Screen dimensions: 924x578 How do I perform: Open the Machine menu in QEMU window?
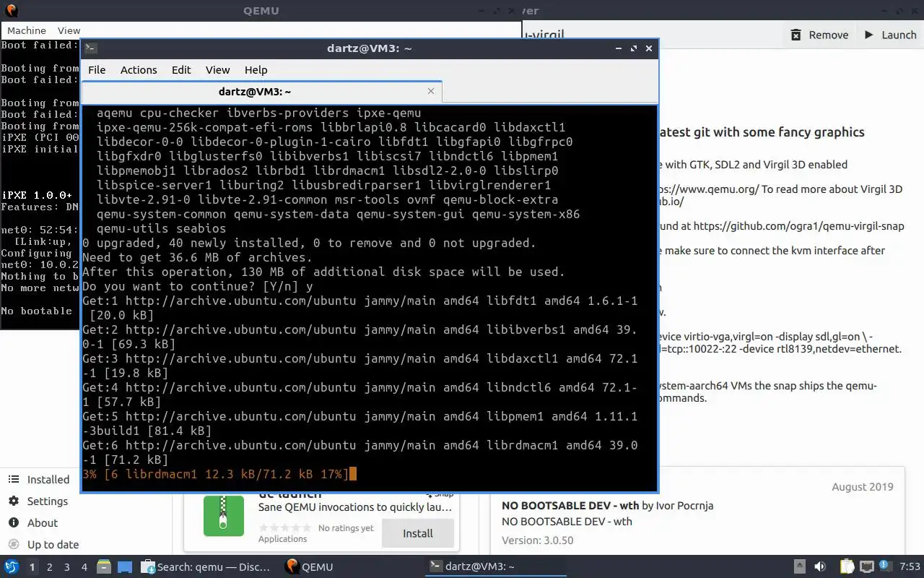pyautogui.click(x=27, y=30)
